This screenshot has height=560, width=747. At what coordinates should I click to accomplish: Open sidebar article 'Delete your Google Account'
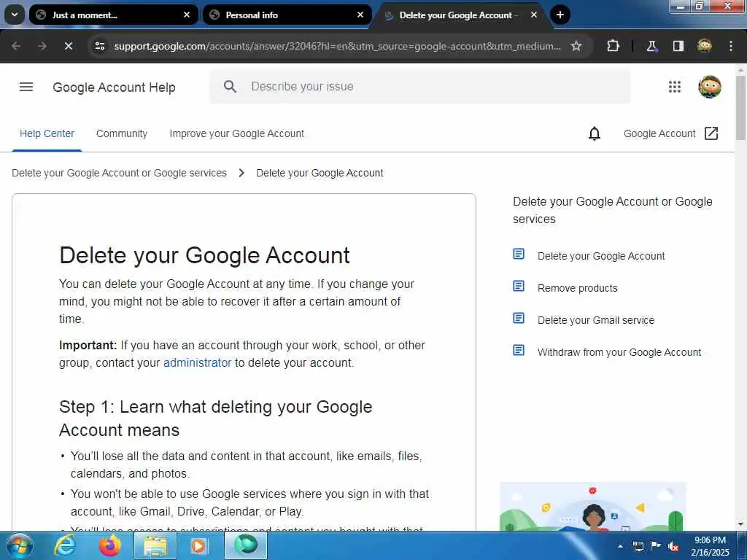[601, 256]
